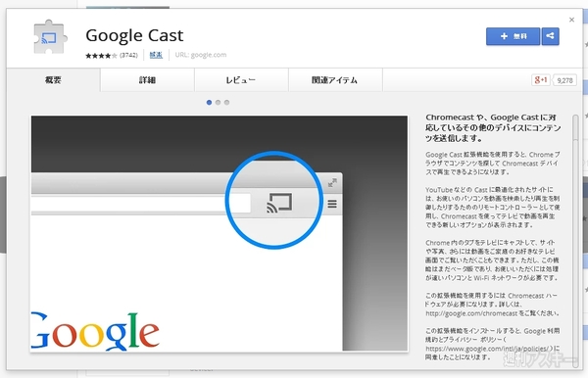This screenshot has width=588, height=378.
Task: Click the (3742) review count
Action: (128, 56)
